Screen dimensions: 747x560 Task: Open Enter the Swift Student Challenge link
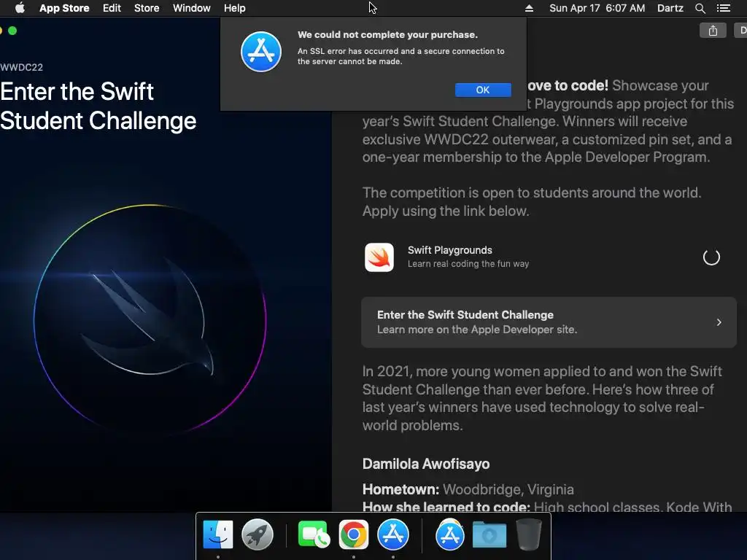click(x=549, y=322)
